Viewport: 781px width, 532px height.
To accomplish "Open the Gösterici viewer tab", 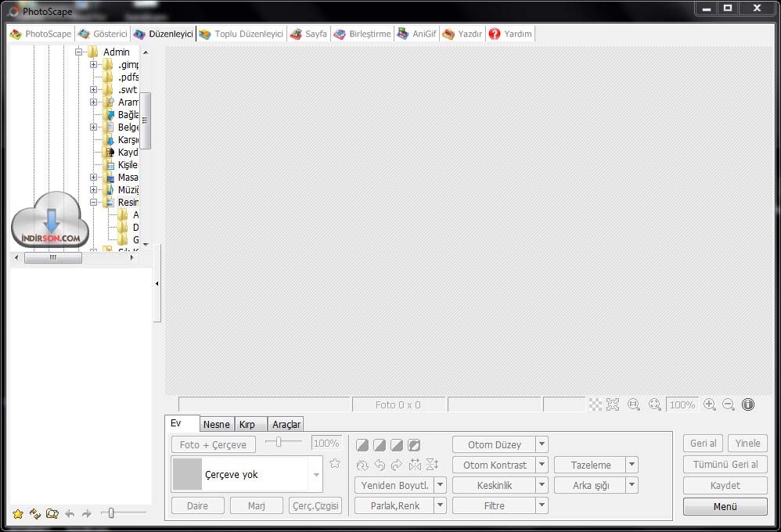I will [103, 34].
